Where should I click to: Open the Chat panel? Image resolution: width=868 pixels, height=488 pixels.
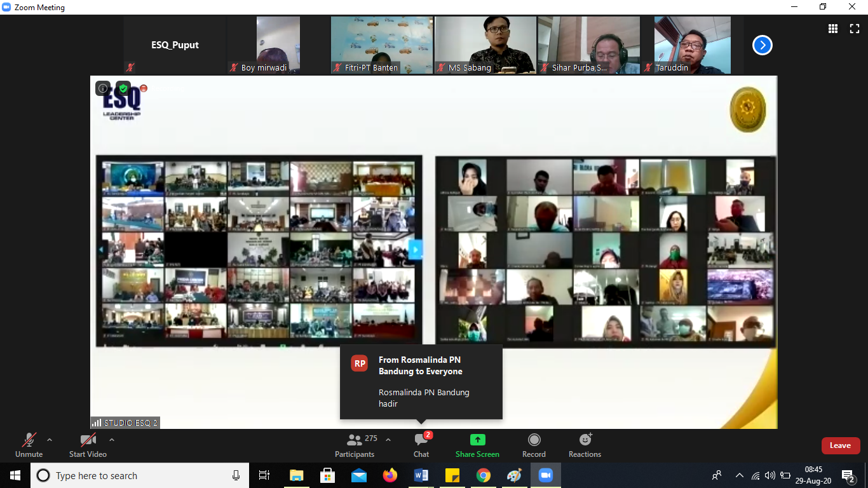[421, 445]
